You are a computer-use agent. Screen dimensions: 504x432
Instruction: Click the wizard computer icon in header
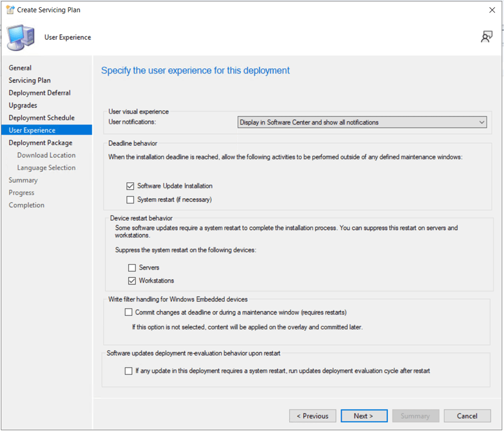pyautogui.click(x=21, y=37)
